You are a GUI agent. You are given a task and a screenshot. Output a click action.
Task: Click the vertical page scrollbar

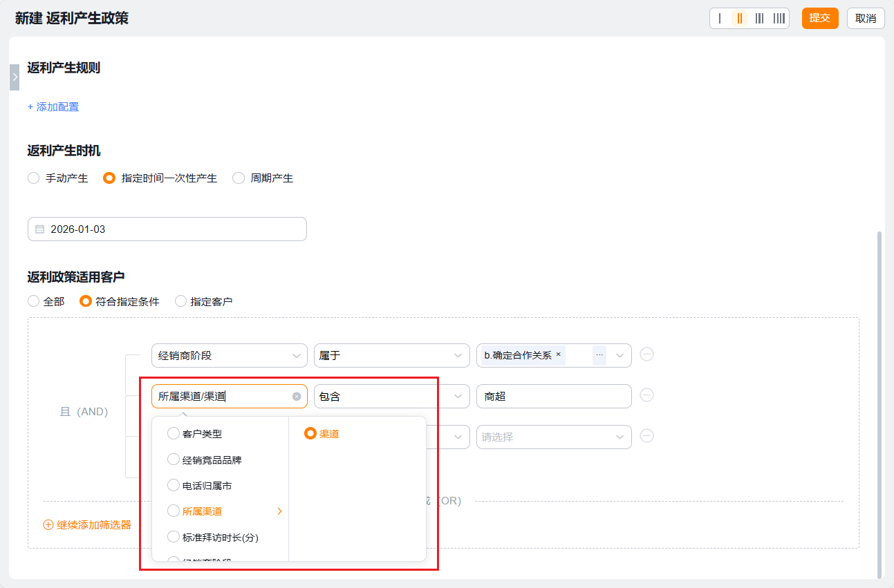(879, 401)
